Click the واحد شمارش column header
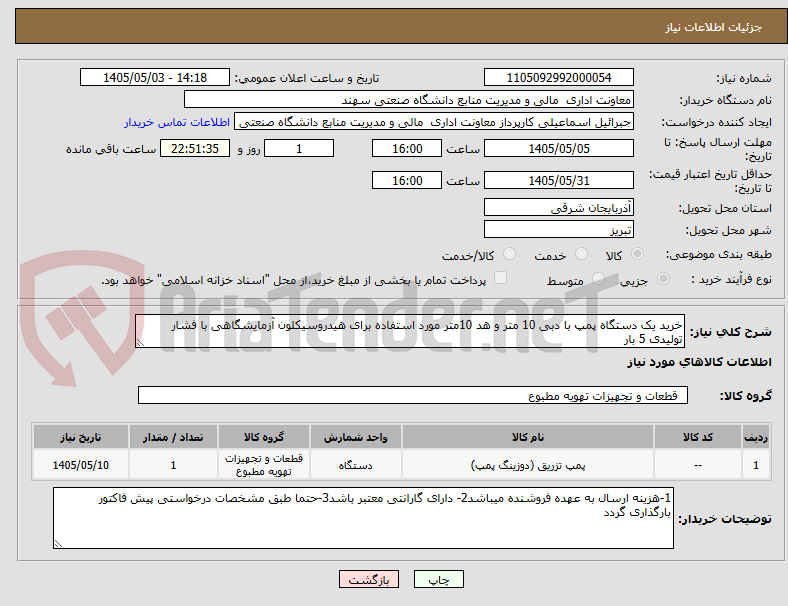 pos(355,437)
